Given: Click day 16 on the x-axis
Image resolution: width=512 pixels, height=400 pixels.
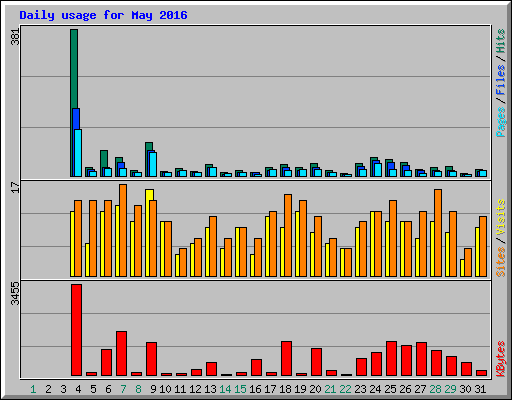Looking at the screenshot, I should [255, 389].
